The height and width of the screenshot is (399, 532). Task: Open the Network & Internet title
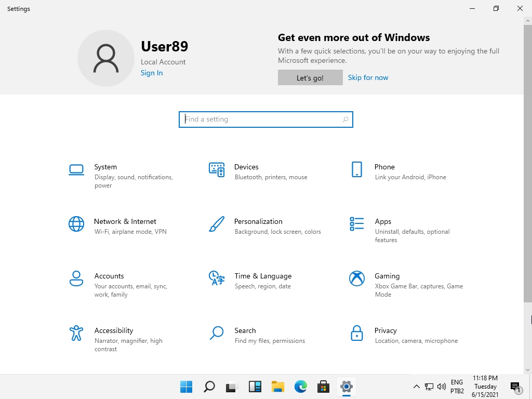point(125,221)
